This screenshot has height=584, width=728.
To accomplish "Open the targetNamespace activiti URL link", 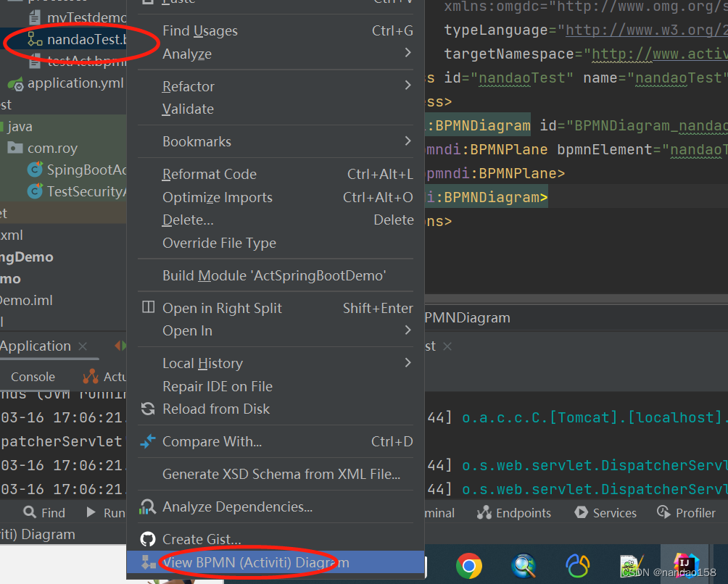I will click(x=660, y=54).
